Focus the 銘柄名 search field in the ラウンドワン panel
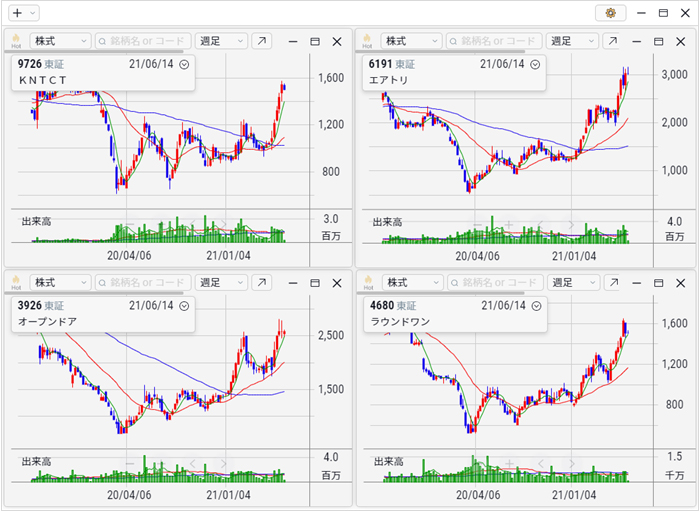The width and height of the screenshot is (700, 511). (x=496, y=283)
